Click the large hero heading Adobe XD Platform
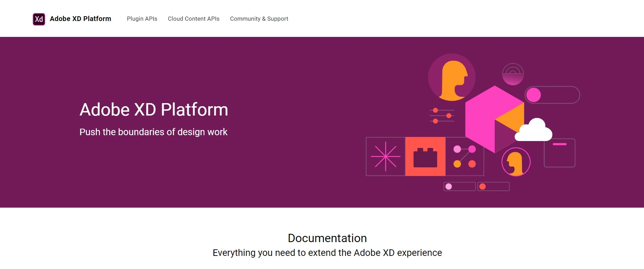The height and width of the screenshot is (269, 644). [154, 110]
